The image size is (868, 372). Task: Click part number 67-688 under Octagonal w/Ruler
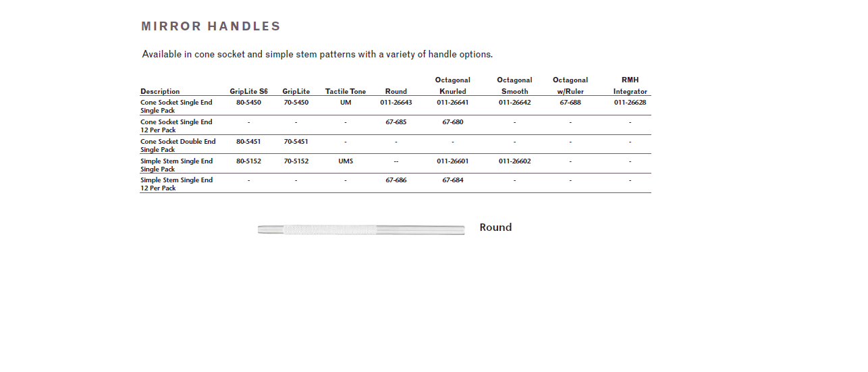570,103
